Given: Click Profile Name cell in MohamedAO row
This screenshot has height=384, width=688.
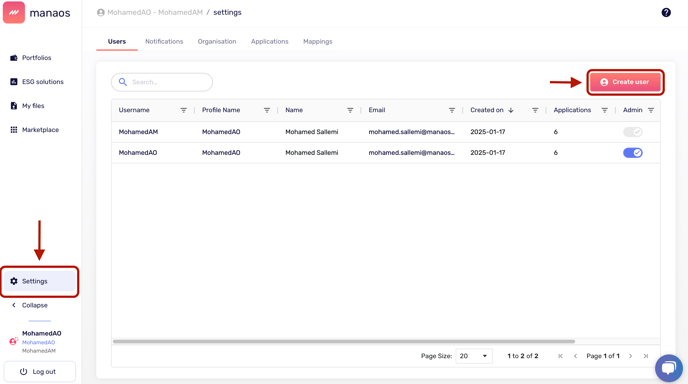Looking at the screenshot, I should point(221,153).
